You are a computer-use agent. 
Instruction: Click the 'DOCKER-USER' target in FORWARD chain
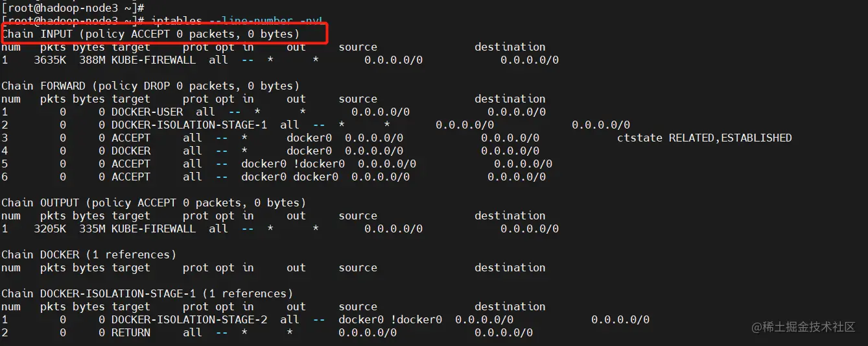[x=147, y=112]
